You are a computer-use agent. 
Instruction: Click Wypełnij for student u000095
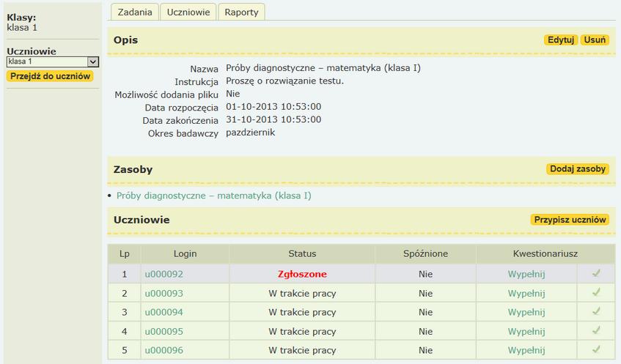[x=526, y=331]
